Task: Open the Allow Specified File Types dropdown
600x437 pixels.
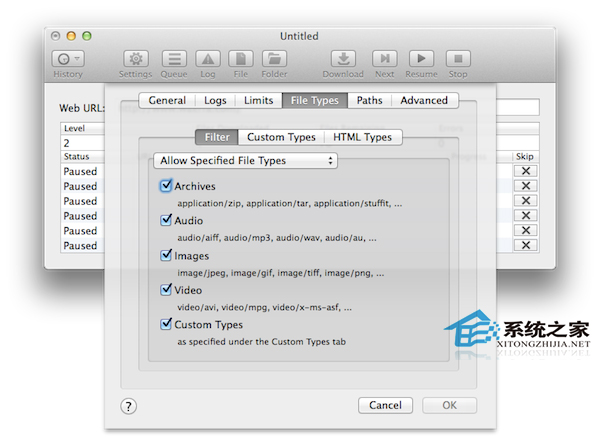Action: [x=245, y=161]
